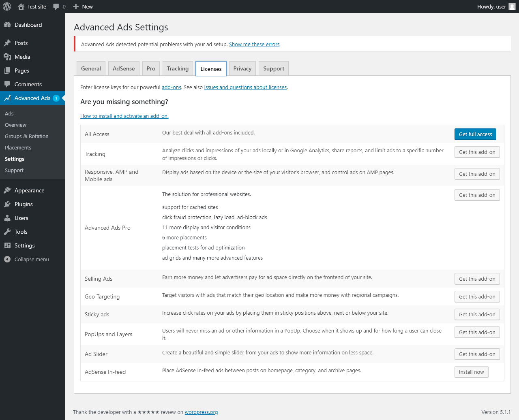Click Show me these errors link
The image size is (519, 420).
(x=254, y=45)
